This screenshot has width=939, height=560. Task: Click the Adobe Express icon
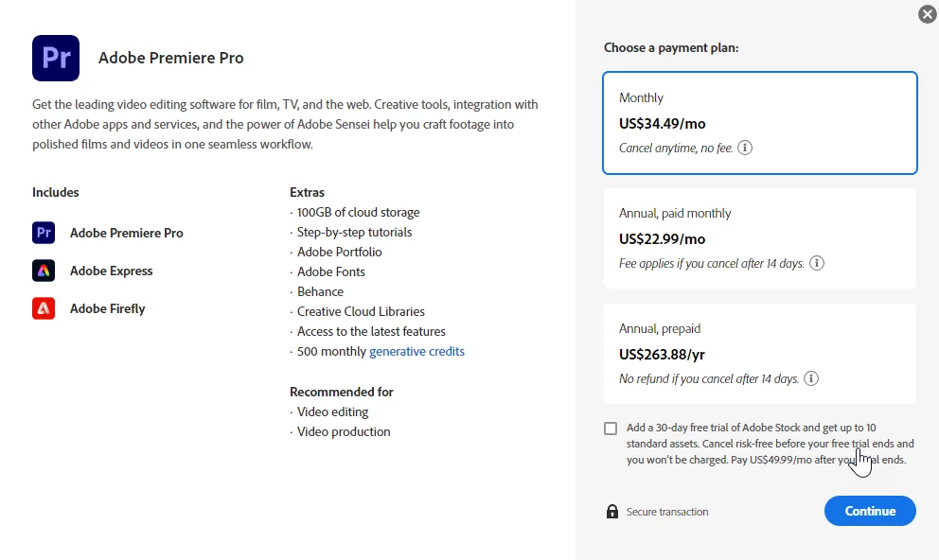pyautogui.click(x=44, y=271)
